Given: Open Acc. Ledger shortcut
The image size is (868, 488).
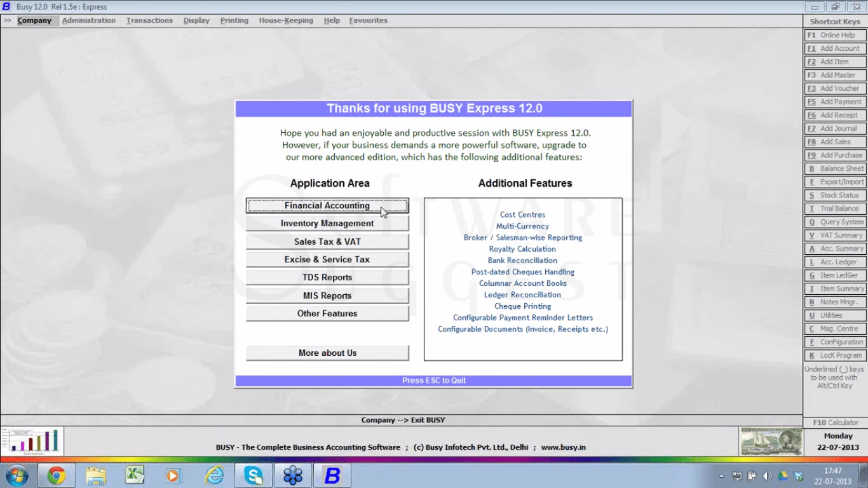Looking at the screenshot, I should click(x=835, y=262).
